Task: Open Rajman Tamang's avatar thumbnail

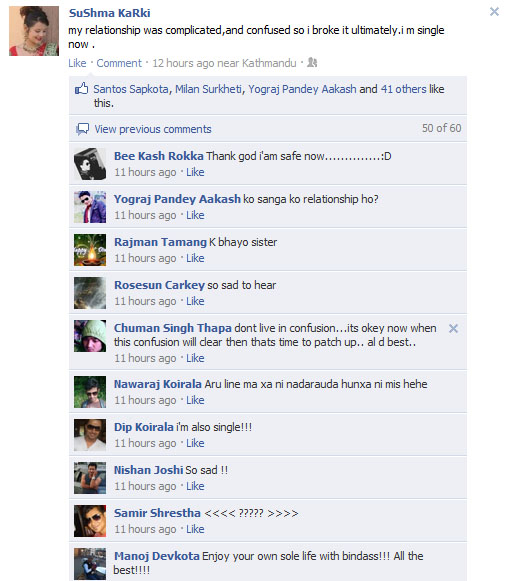Action: coord(90,250)
